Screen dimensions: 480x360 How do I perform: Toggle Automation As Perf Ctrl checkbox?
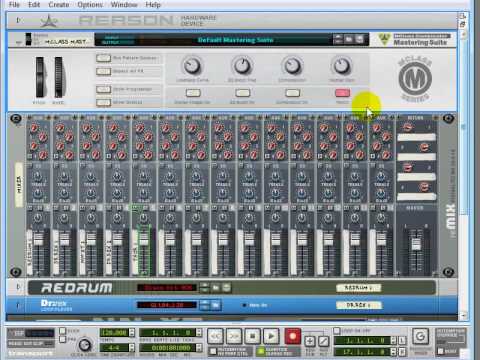point(213,351)
